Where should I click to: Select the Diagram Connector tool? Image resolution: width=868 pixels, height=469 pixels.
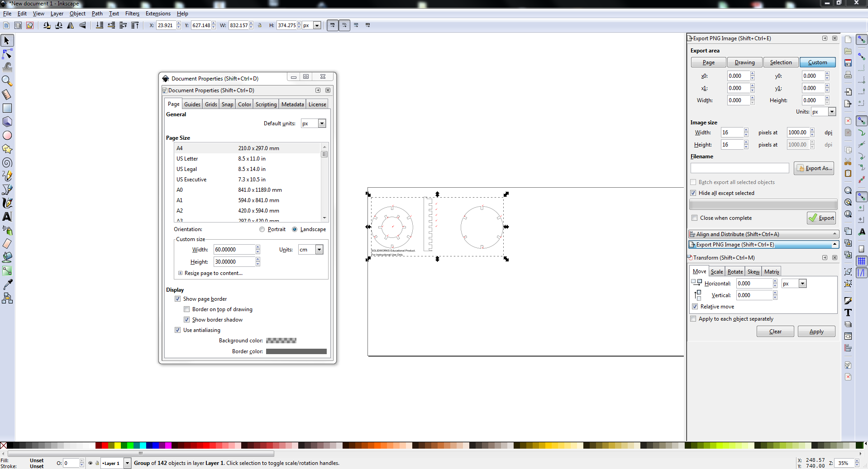pyautogui.click(x=7, y=298)
